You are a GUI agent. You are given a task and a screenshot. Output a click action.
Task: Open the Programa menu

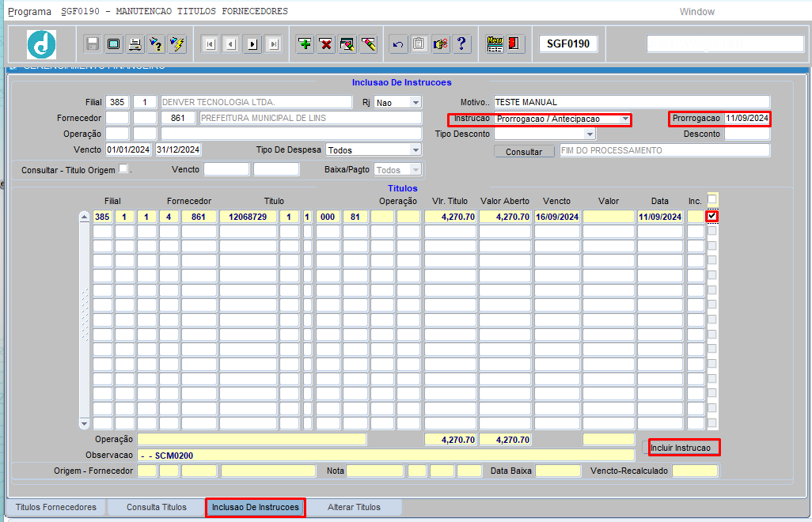click(x=29, y=11)
